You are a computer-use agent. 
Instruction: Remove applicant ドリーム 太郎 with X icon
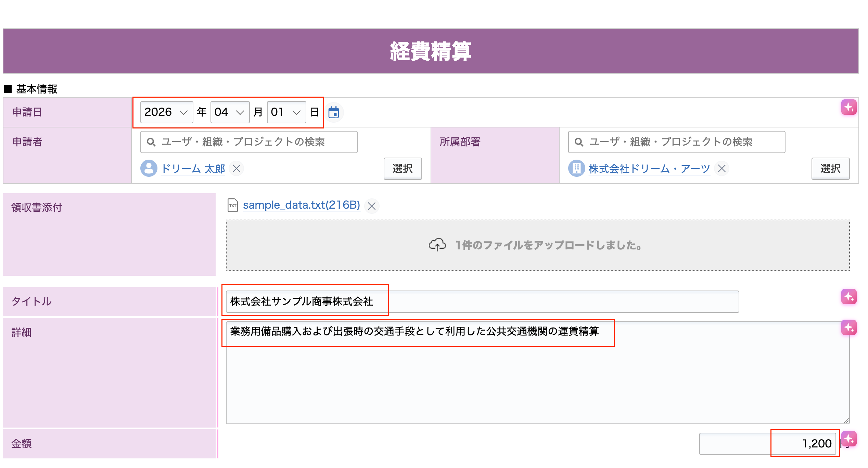pyautogui.click(x=237, y=169)
